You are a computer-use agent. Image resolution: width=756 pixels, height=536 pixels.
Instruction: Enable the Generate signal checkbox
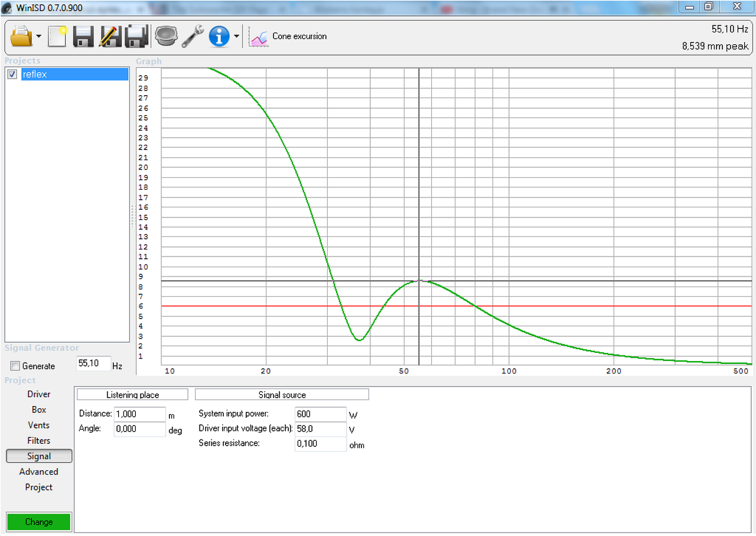15,366
